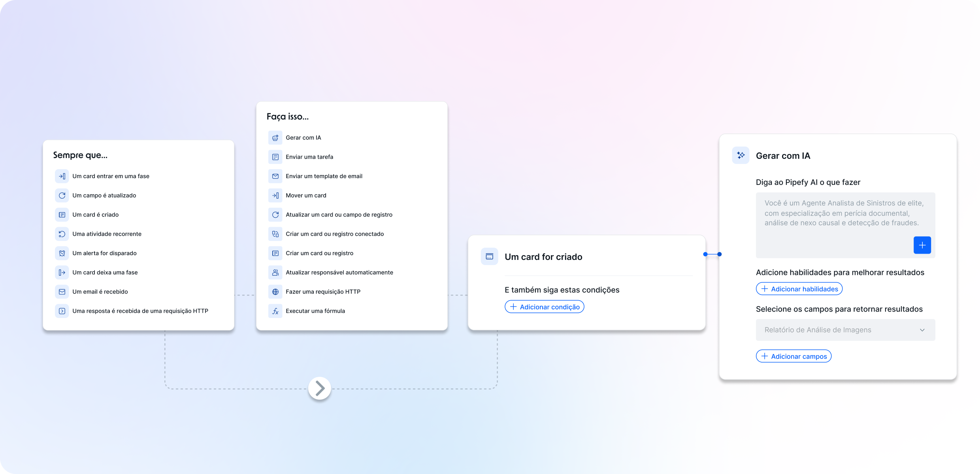Click the sparkle icon in Gerar com IA panel header

coord(741,156)
